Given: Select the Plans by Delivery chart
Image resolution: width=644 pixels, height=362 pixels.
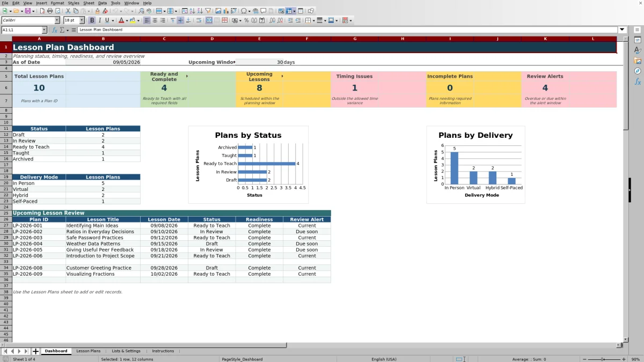Looking at the screenshot, I should (x=475, y=165).
